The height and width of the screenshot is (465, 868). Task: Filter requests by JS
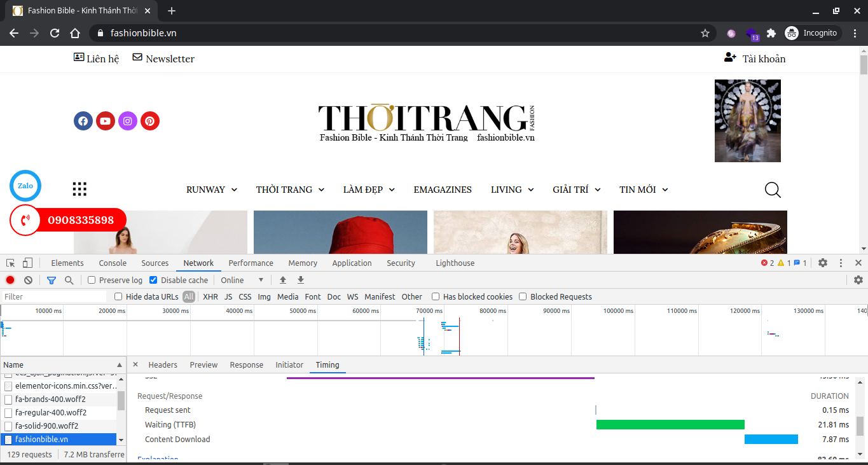(228, 296)
